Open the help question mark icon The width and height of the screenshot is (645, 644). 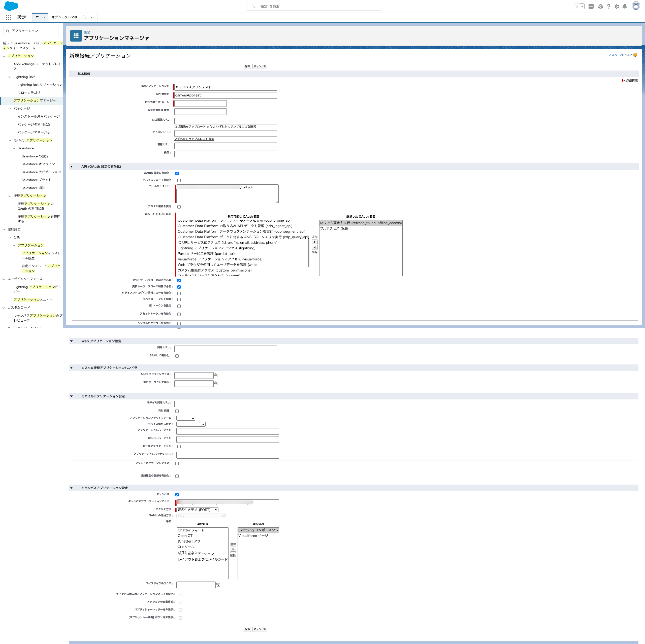point(609,6)
